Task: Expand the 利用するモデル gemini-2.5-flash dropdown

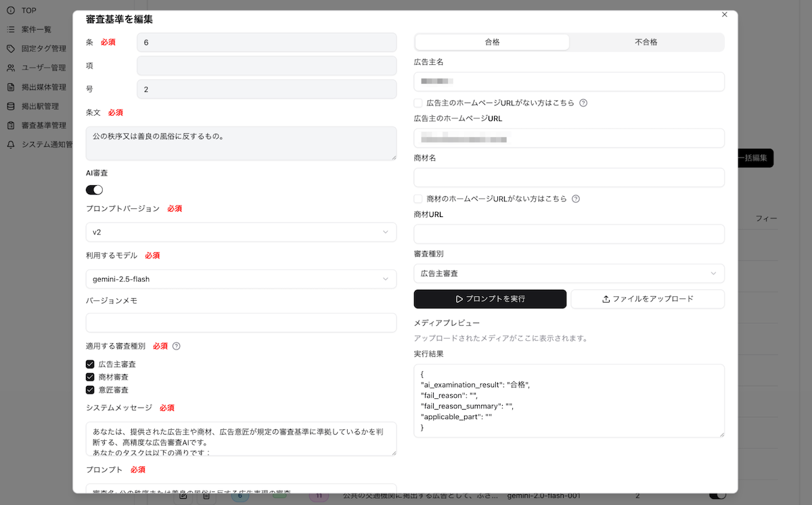Action: click(x=241, y=279)
